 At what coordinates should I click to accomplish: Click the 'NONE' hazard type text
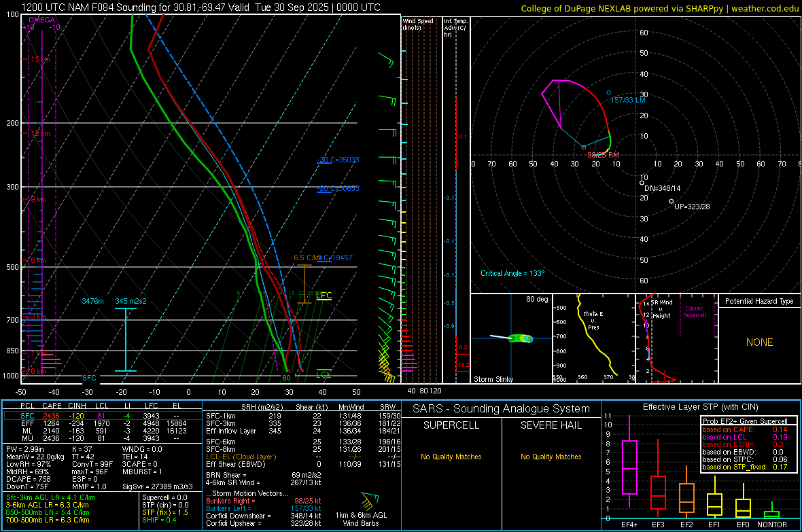(x=759, y=342)
